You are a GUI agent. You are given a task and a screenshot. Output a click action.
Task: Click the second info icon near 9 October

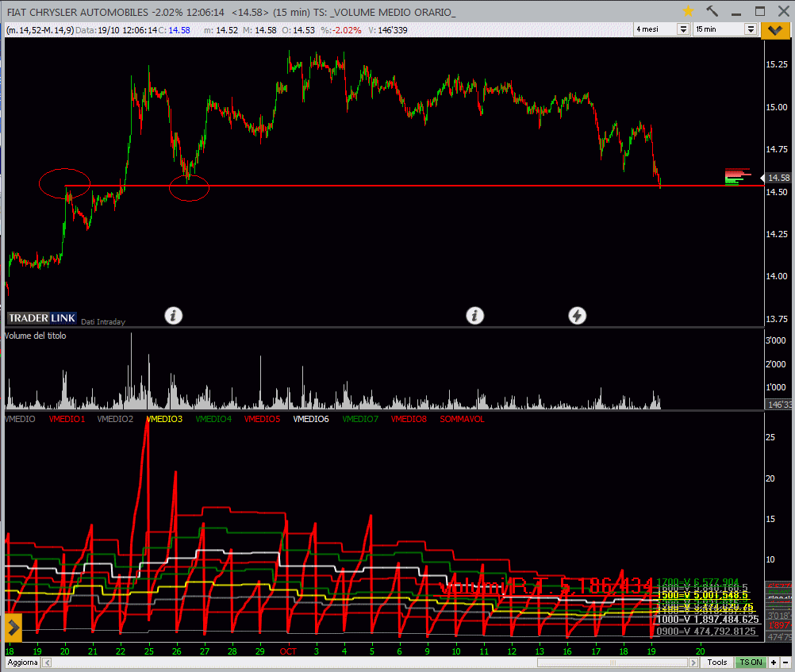click(x=474, y=316)
